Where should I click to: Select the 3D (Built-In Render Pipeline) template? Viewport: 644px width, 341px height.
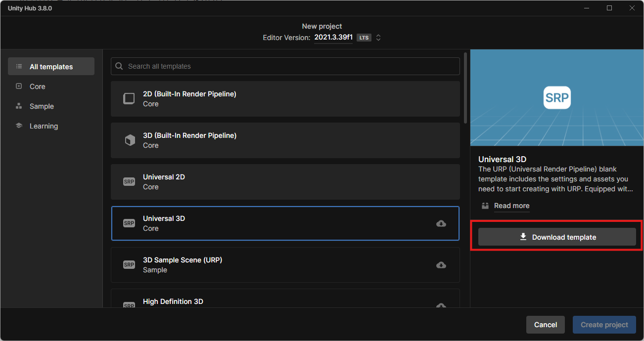pos(285,140)
